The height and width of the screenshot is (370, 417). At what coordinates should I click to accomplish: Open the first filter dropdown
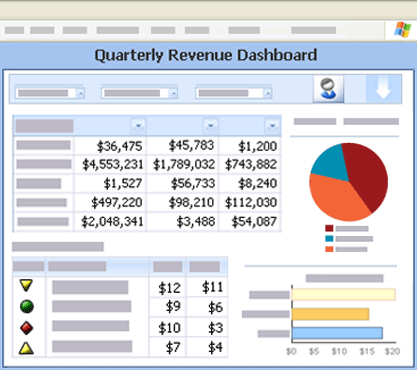pos(50,93)
